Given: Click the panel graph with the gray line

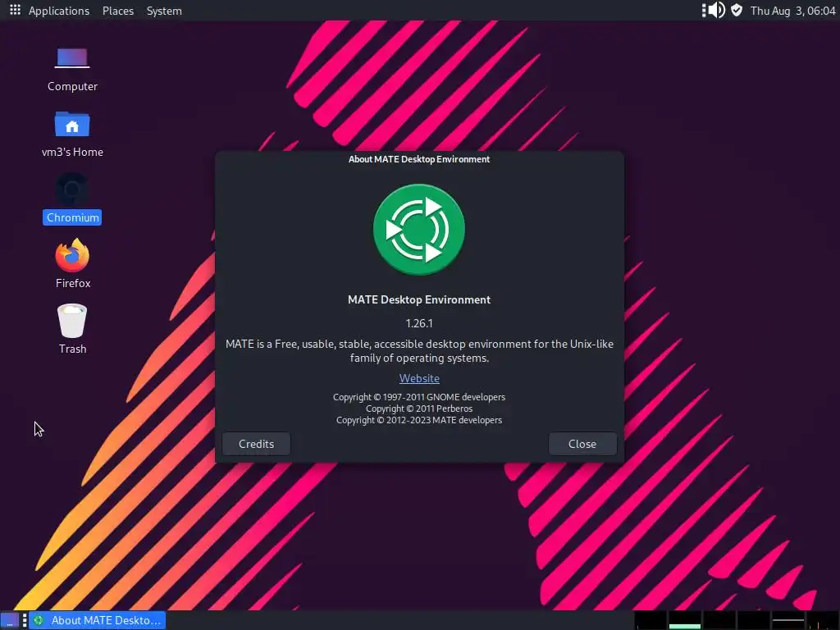Looking at the screenshot, I should 787,620.
